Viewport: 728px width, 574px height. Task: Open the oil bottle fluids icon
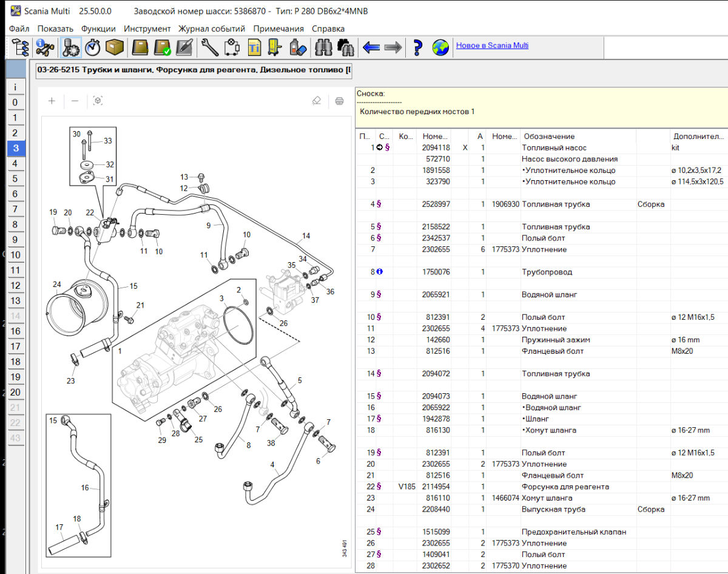tap(298, 47)
